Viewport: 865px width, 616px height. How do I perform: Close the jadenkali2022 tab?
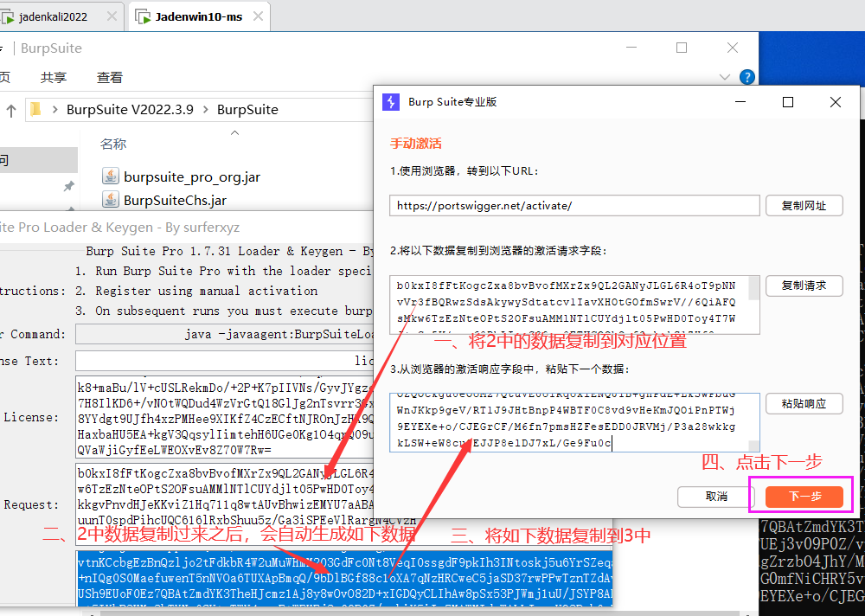(x=112, y=16)
